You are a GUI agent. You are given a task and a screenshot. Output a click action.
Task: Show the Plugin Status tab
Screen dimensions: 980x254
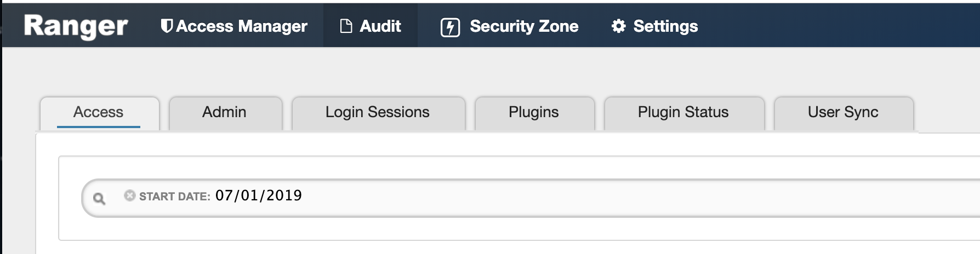click(683, 112)
